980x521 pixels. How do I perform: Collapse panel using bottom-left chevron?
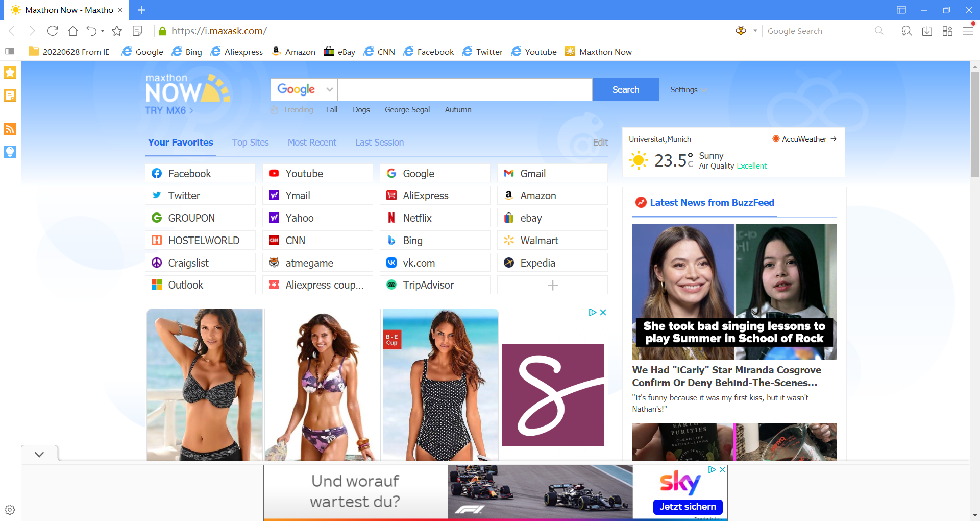click(39, 454)
